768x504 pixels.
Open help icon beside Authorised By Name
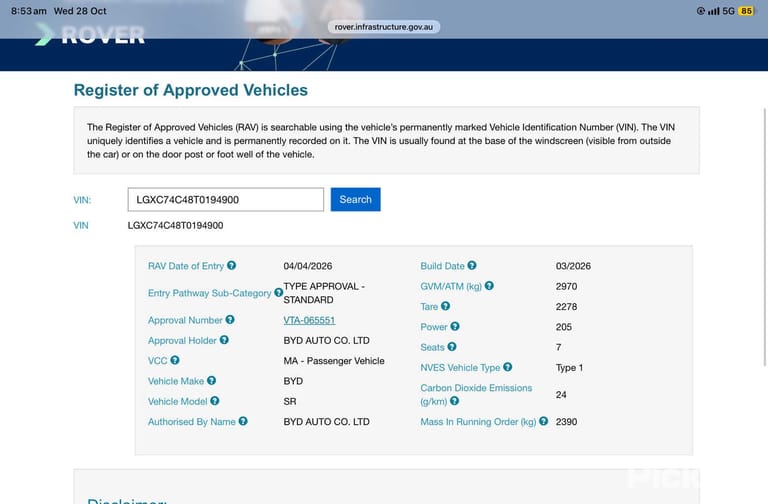243,421
